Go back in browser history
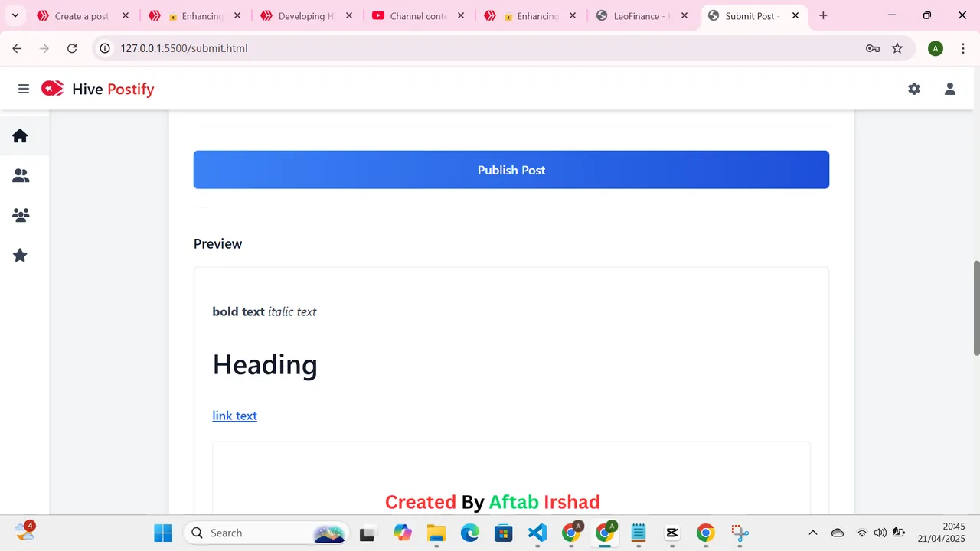 point(17,48)
